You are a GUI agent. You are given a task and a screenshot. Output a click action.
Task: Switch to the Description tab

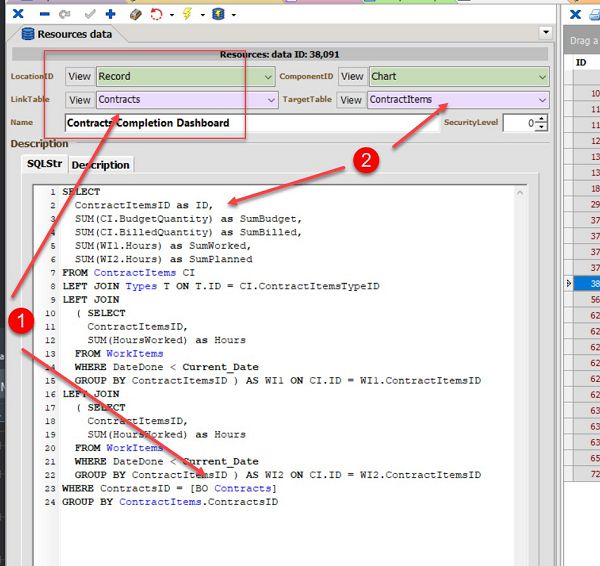101,165
